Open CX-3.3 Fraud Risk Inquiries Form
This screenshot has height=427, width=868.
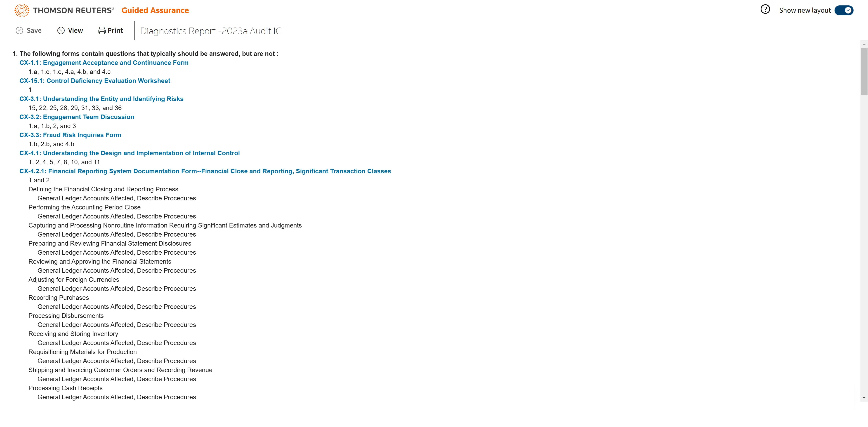(x=70, y=135)
